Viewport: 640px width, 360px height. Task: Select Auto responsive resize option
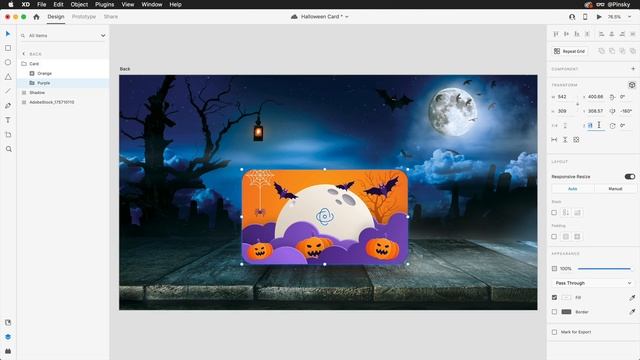(573, 189)
